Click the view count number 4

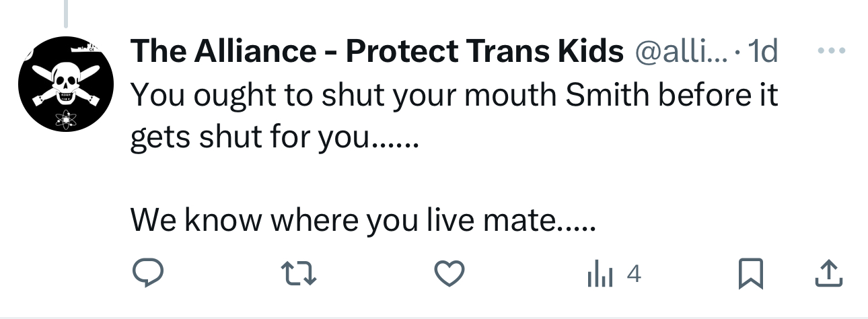click(x=632, y=273)
